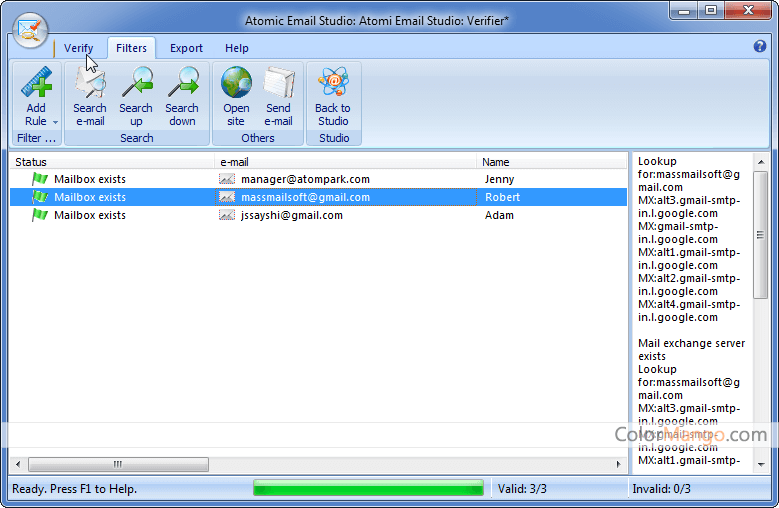Click the Search up magnifier icon

pos(136,84)
